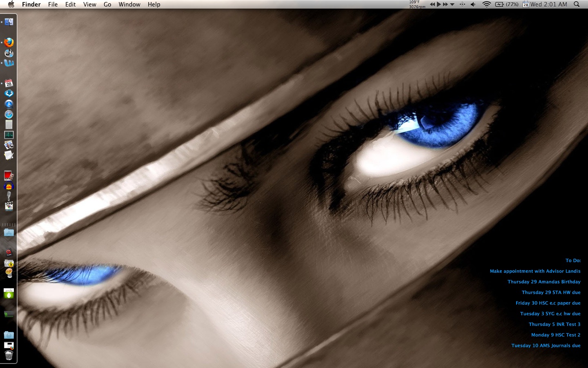The width and height of the screenshot is (588, 368).
Task: Click 'Monday 9 HSC Test 2'
Action: pyautogui.click(x=556, y=335)
